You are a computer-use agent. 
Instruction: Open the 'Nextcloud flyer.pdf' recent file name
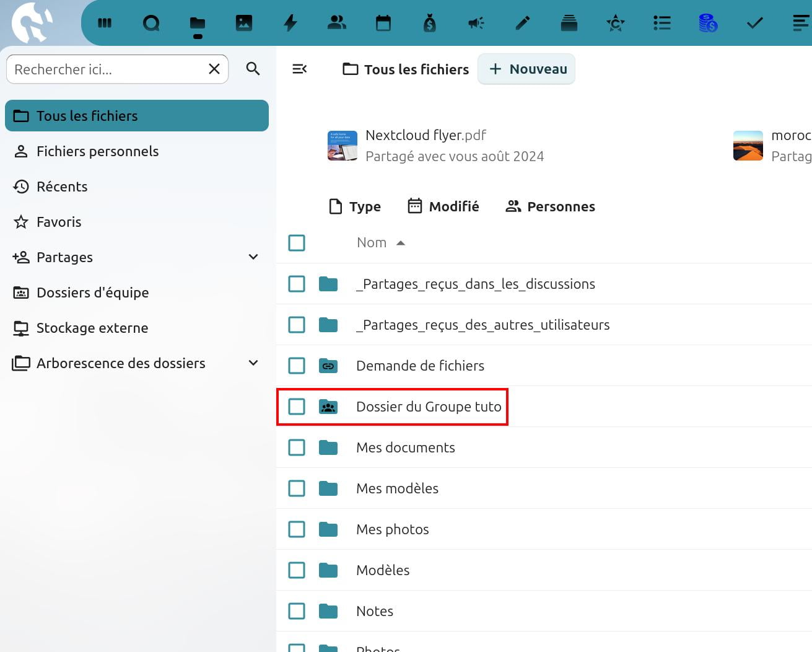[426, 135]
